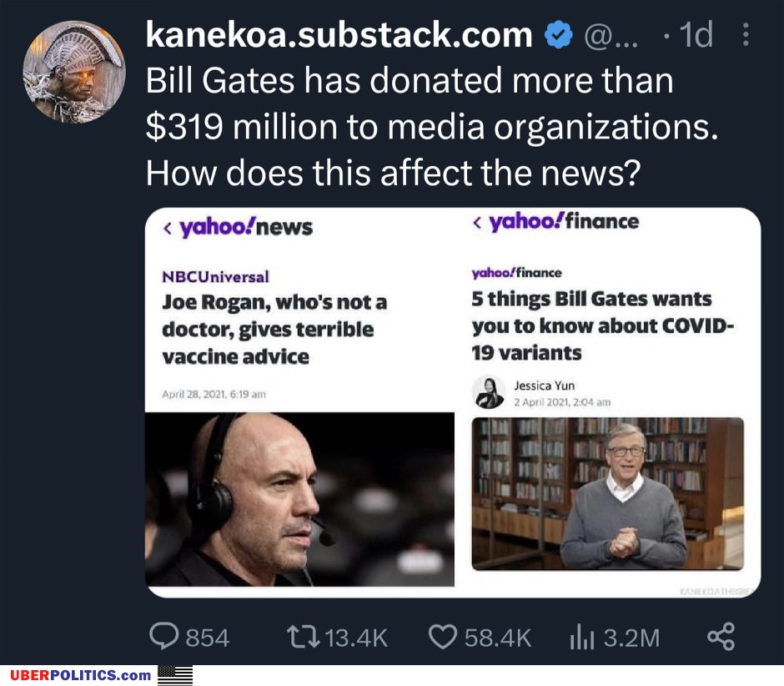Viewport: 784px width, 686px height.
Task: Like the tweet with heart icon
Action: point(442,638)
